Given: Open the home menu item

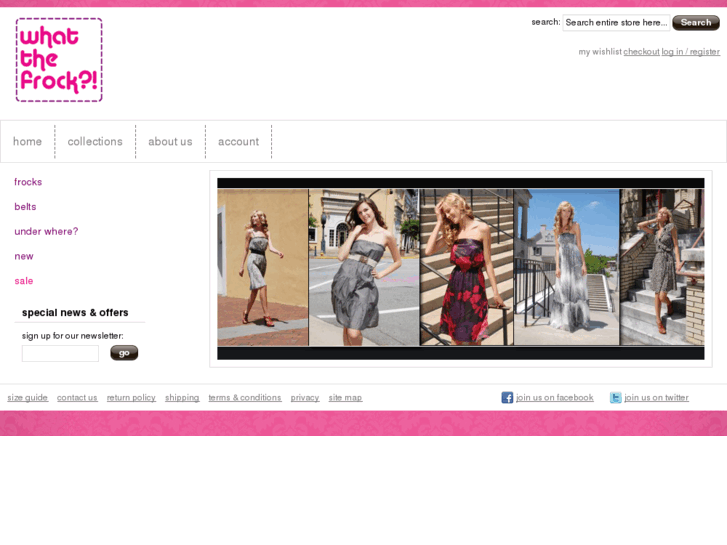Looking at the screenshot, I should tap(27, 141).
